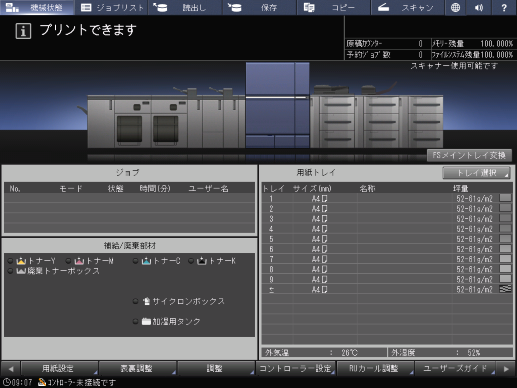Click tray 9 paper level indicator
This screenshot has width=517, height=388.
(x=505, y=279)
